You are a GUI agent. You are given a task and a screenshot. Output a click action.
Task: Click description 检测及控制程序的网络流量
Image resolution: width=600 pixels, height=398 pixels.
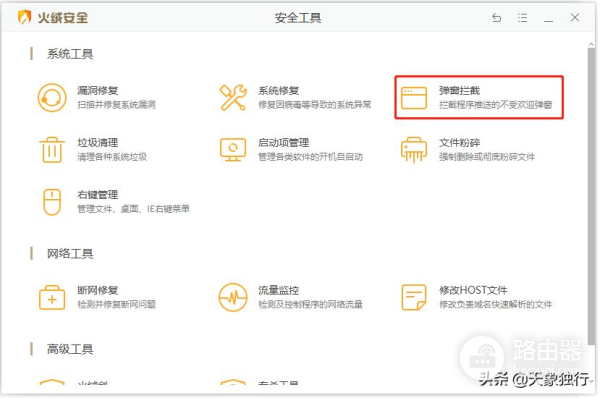click(x=310, y=304)
